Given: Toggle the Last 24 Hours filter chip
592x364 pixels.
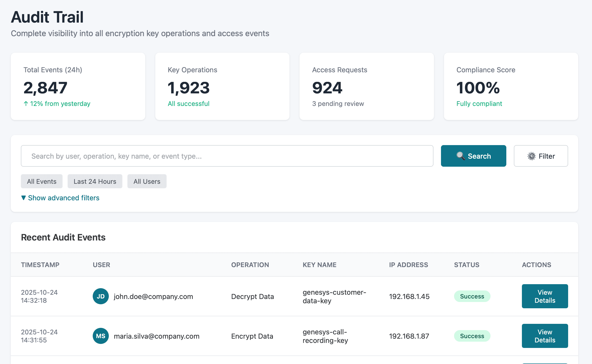Looking at the screenshot, I should (95, 181).
